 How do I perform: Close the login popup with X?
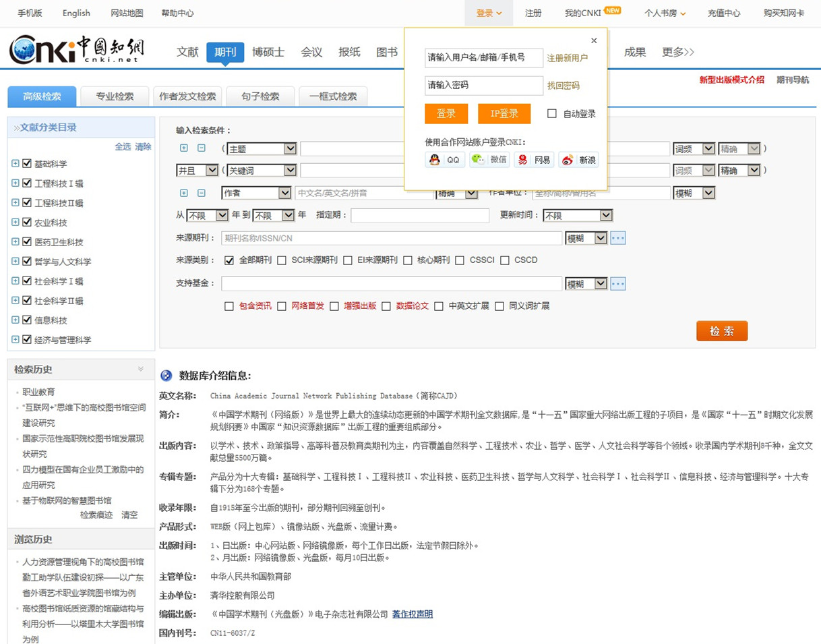pyautogui.click(x=594, y=41)
